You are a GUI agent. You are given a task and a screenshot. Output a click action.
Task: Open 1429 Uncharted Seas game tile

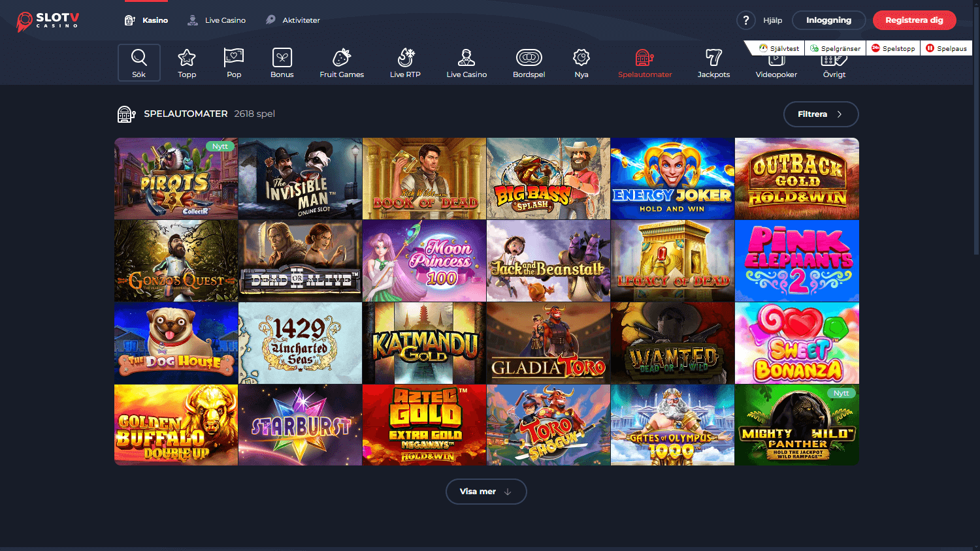pos(300,343)
